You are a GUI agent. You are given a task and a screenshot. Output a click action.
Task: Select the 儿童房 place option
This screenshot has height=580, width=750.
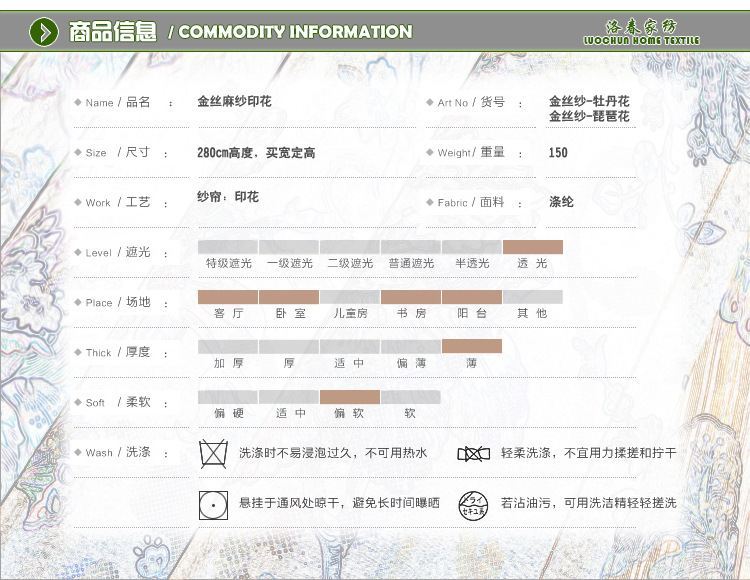pyautogui.click(x=350, y=297)
